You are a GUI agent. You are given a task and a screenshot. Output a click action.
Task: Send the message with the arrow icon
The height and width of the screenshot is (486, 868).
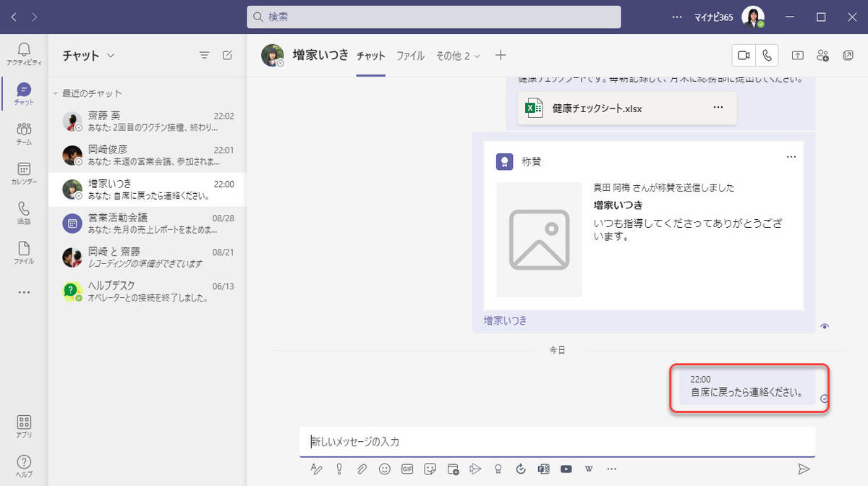click(x=803, y=469)
